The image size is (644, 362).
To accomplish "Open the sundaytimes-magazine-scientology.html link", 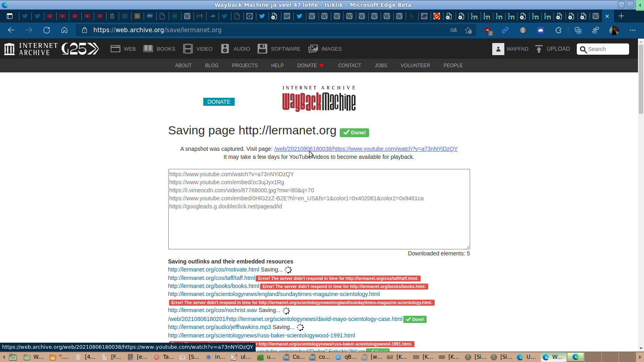I will click(x=274, y=294).
